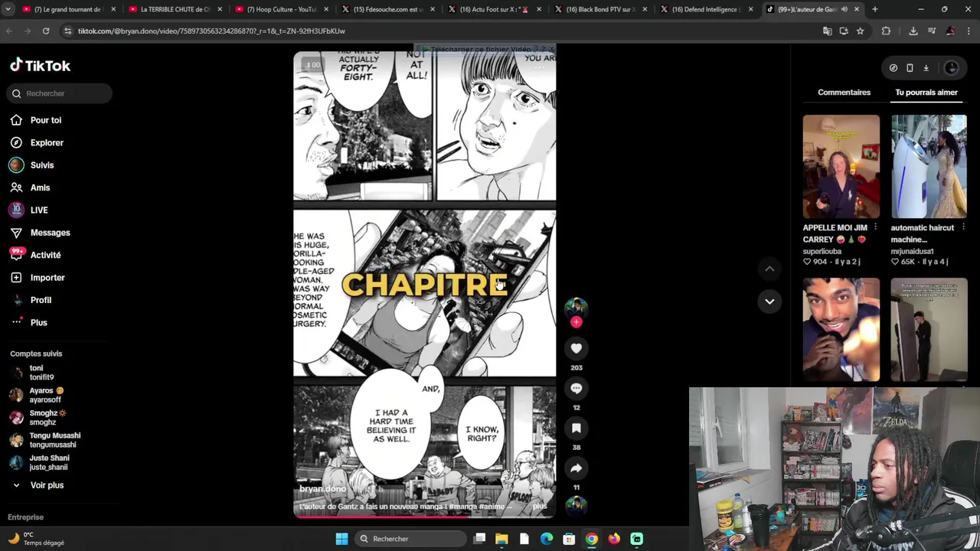The height and width of the screenshot is (551, 980).
Task: Open the mrjunaidusa1 creator link
Action: click(x=912, y=251)
